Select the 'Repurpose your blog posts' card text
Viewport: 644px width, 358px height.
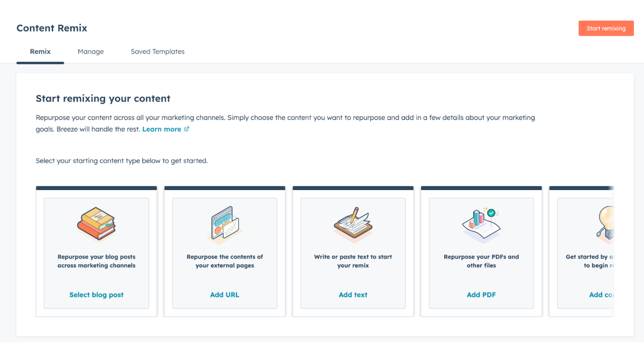point(96,261)
